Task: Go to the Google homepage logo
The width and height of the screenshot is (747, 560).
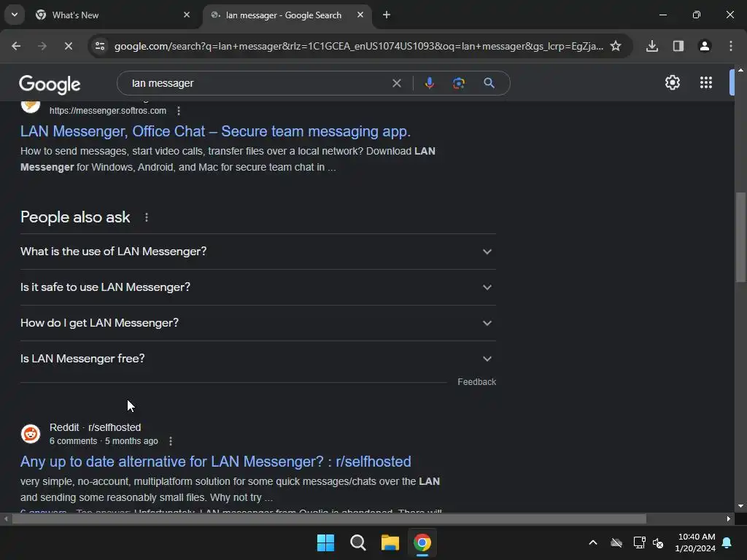Action: coord(50,85)
